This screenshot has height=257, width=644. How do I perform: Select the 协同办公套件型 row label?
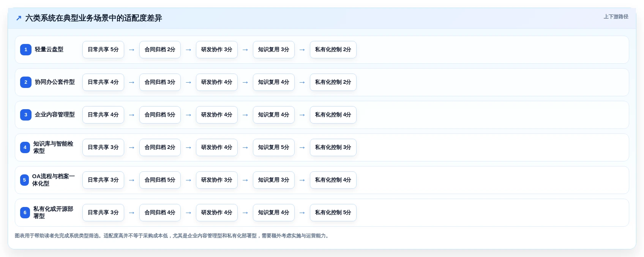(55, 82)
